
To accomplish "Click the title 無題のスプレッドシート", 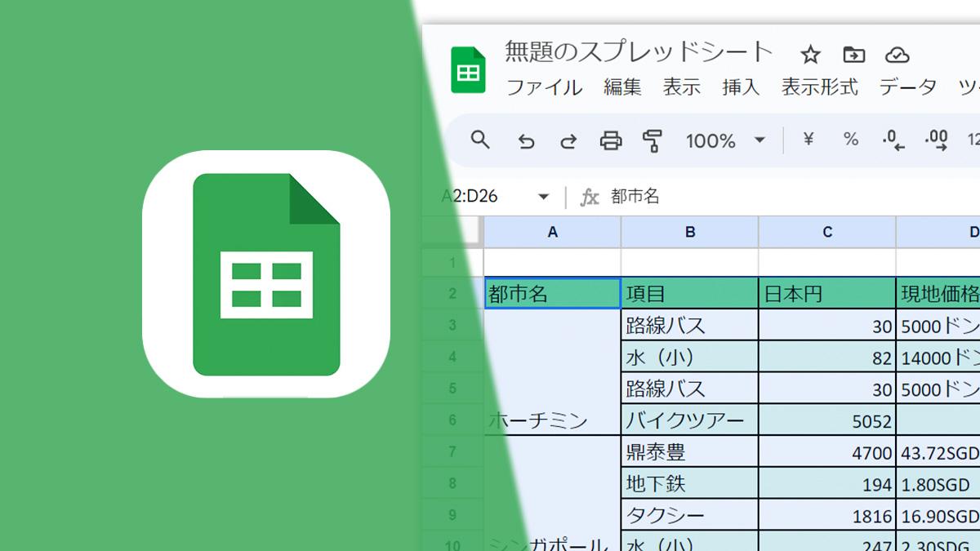I will (639, 51).
